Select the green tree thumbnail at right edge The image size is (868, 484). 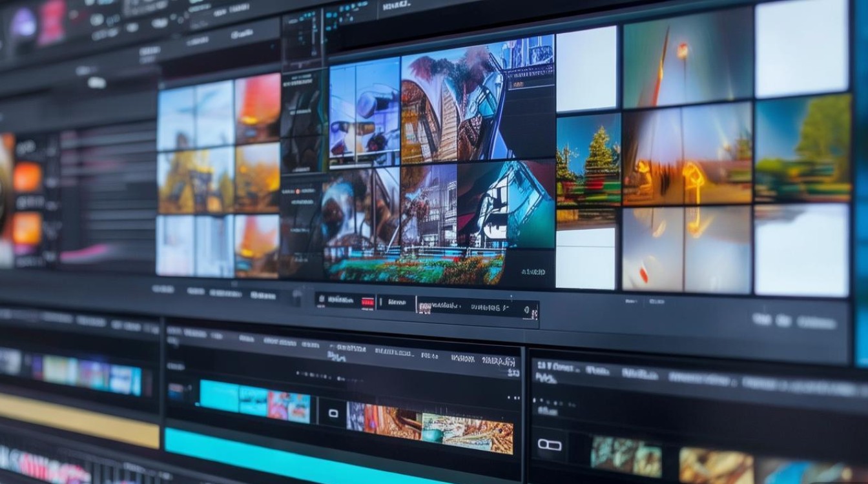pos(803,148)
